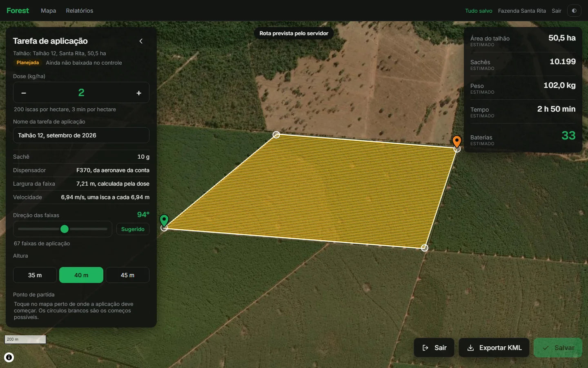Viewport: 588px width, 368px height.
Task: Click the Tudo salvo status text
Action: [479, 11]
